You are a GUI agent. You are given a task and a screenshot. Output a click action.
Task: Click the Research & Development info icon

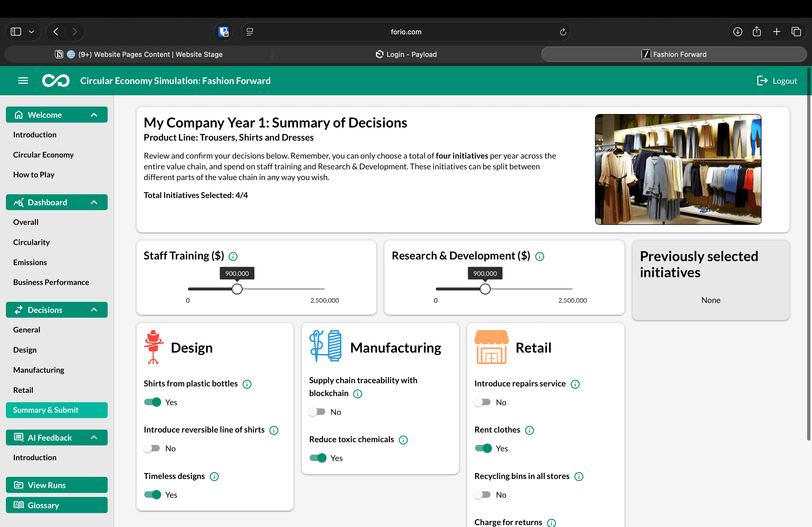539,256
